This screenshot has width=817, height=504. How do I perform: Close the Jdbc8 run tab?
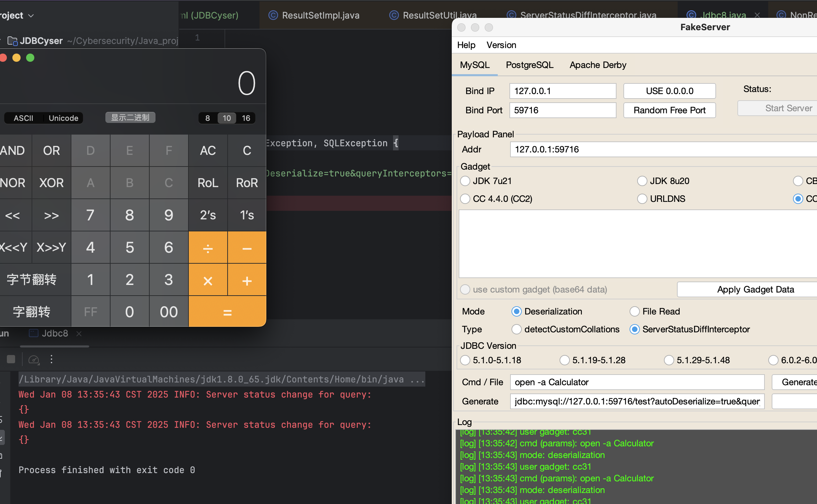[x=79, y=333]
